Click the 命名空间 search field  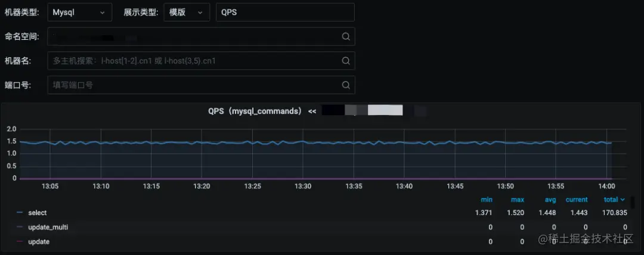point(202,36)
